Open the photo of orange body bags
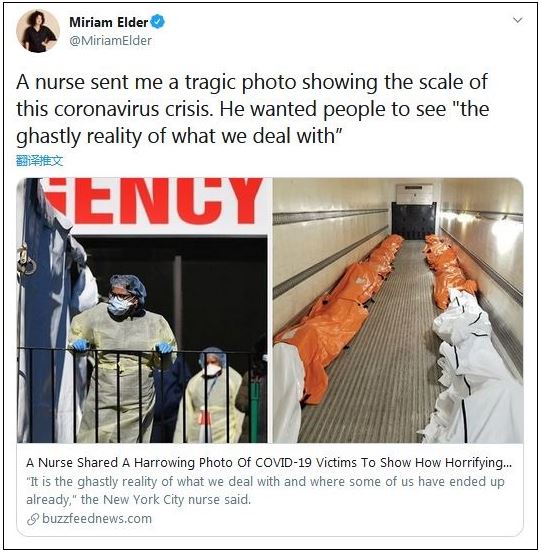 click(398, 310)
